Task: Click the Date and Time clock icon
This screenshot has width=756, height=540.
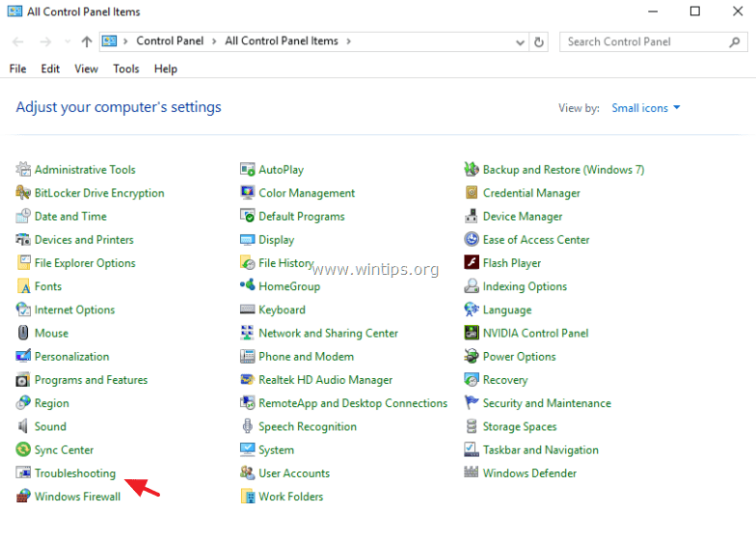Action: [x=23, y=216]
